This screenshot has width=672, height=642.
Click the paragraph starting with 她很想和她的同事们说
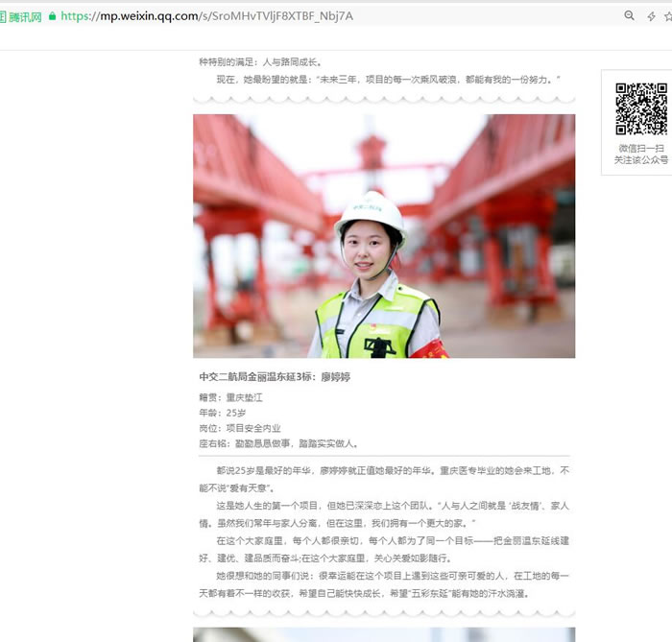point(384,584)
